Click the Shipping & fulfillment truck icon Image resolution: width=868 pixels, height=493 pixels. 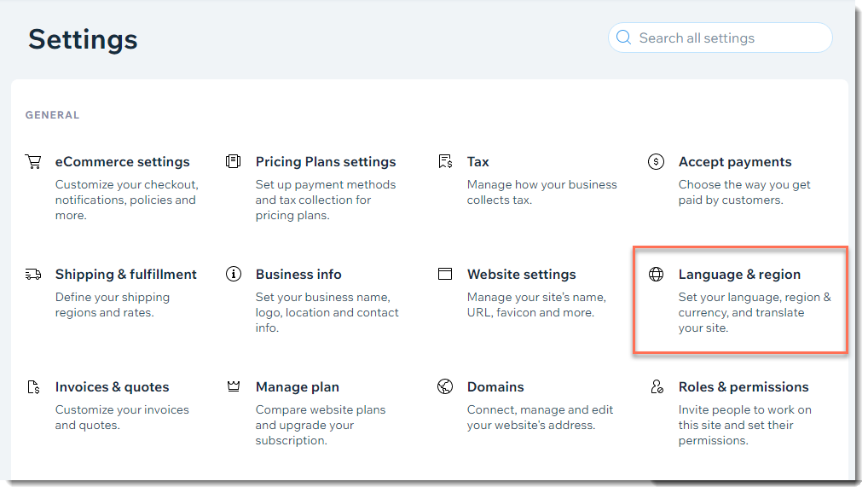point(33,274)
